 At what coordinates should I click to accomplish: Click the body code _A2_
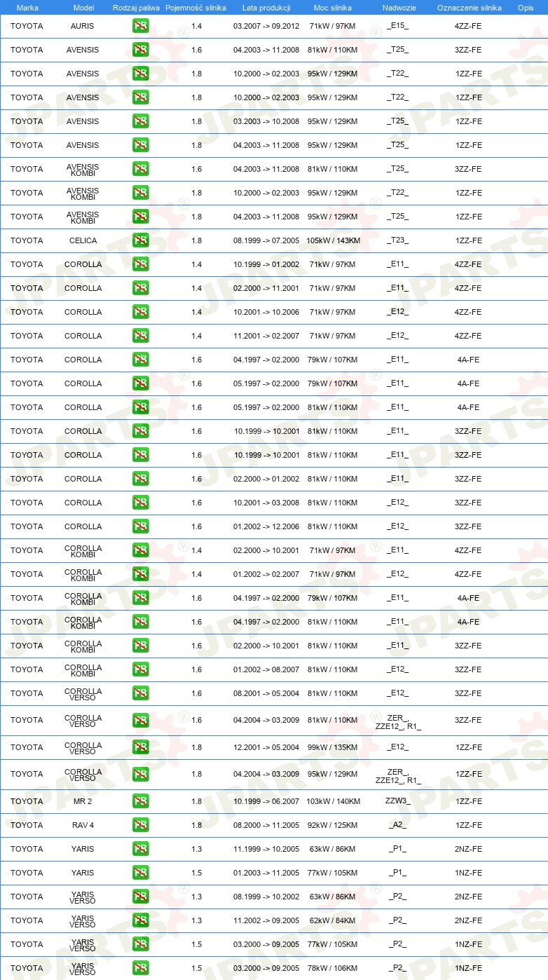tap(397, 825)
